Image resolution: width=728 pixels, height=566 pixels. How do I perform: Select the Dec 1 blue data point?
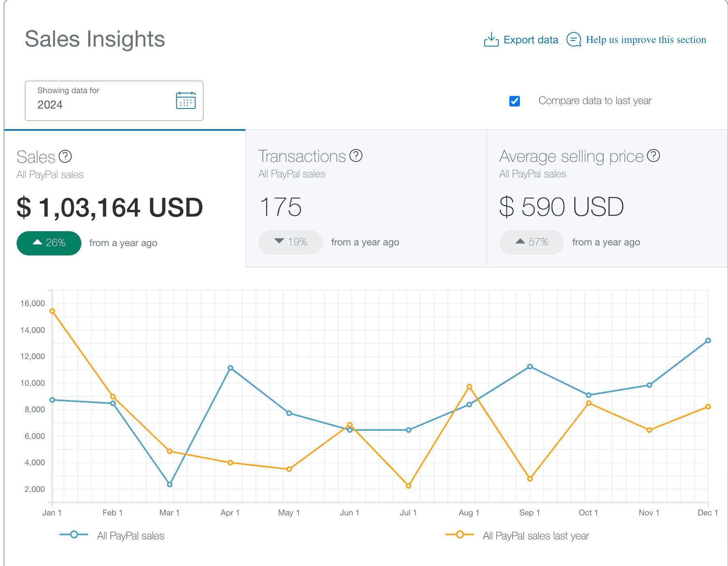tap(707, 340)
